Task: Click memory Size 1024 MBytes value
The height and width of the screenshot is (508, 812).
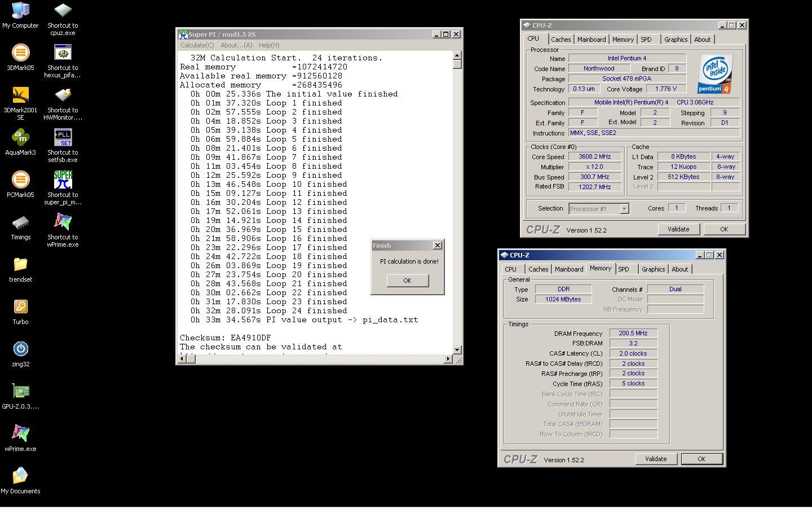Action: pyautogui.click(x=563, y=299)
